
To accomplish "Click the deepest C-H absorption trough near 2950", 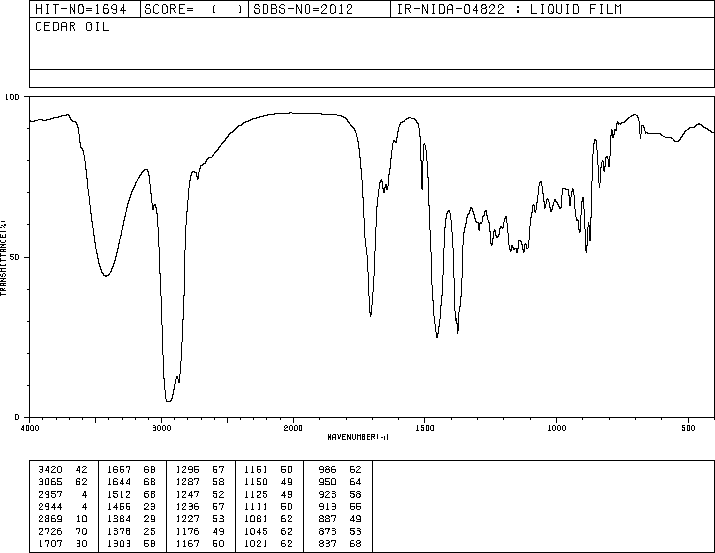I will (x=168, y=401).
